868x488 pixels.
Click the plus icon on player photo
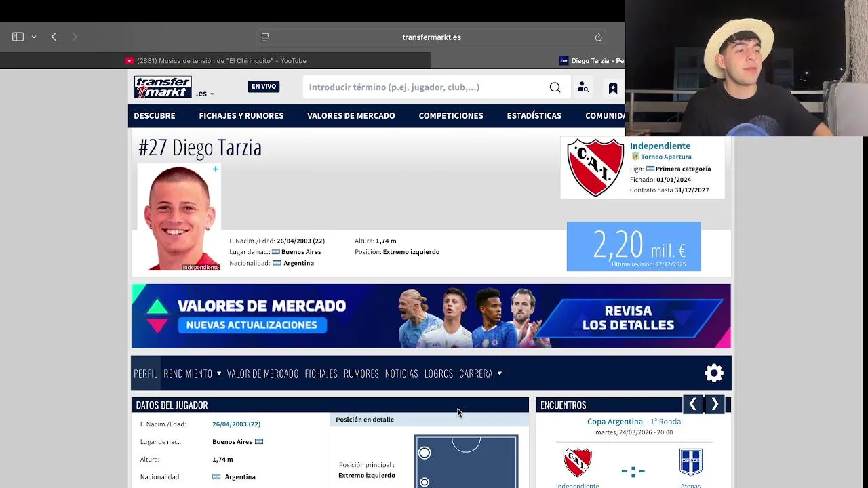[216, 169]
